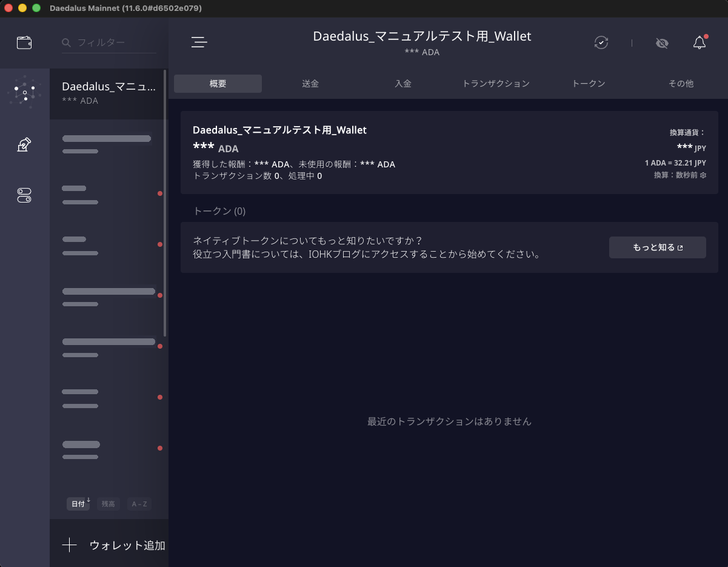728x567 pixels.
Task: Collapse sidebar with the hamburger menu icon
Action: point(199,42)
